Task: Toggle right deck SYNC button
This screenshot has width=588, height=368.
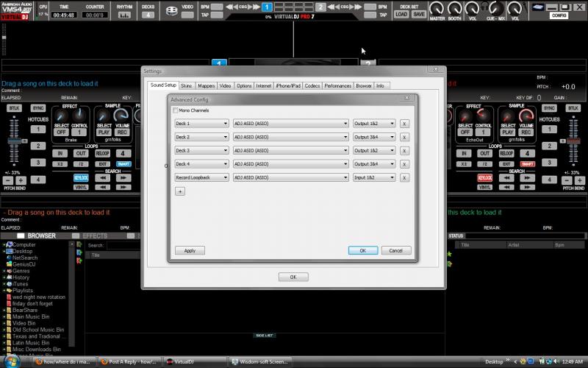Action: click(549, 108)
